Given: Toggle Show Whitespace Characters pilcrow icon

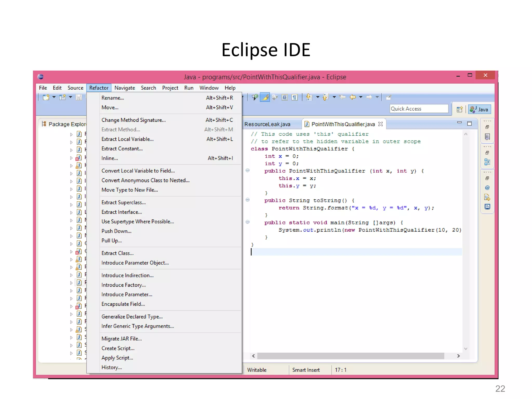Looking at the screenshot, I should (294, 97).
